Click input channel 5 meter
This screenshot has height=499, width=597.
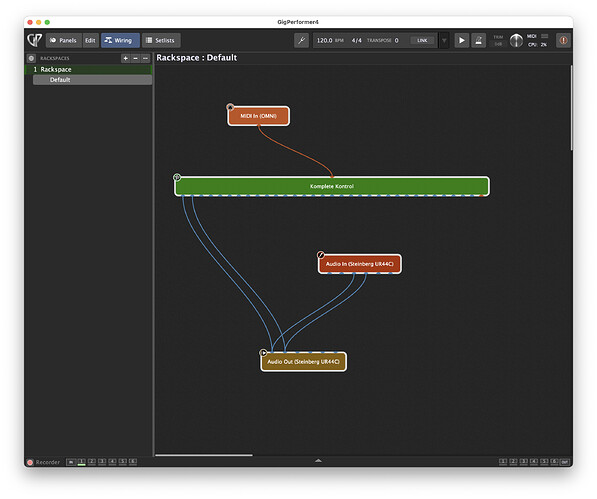pos(123,462)
